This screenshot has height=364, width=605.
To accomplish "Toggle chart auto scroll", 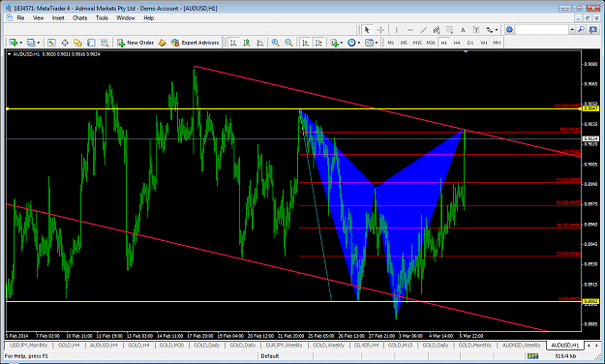I will pos(305,43).
